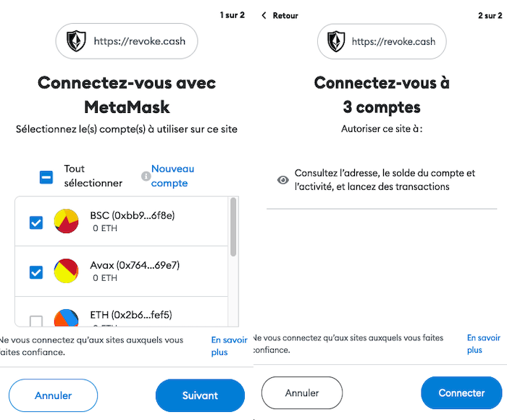Click the blue-outlined Annuler button
Viewport: 507px width, 420px height.
pos(53,395)
